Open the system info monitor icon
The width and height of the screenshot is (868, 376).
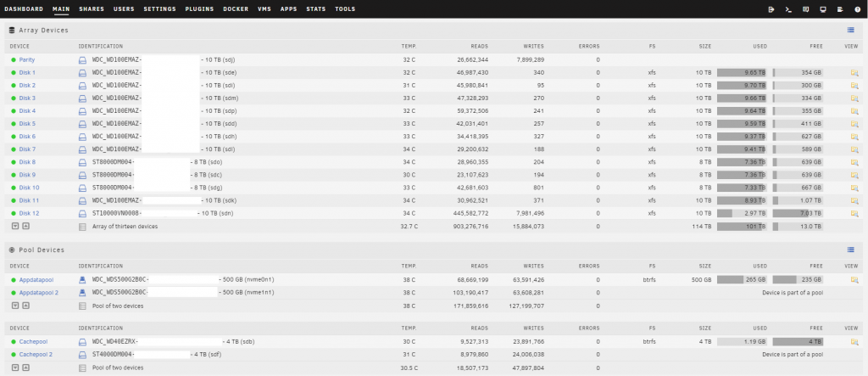821,9
